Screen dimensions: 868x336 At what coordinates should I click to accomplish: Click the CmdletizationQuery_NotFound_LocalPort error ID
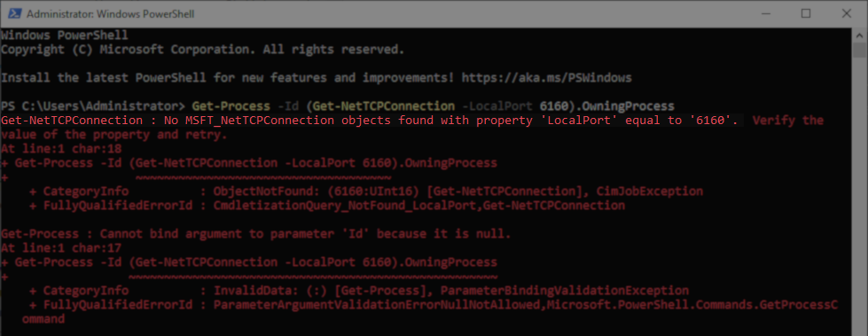[x=348, y=206]
